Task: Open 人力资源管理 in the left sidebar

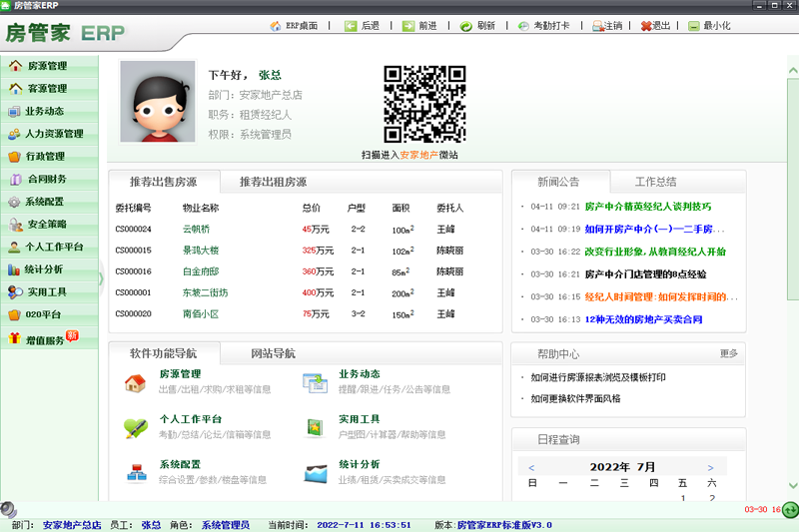Action: (x=53, y=134)
